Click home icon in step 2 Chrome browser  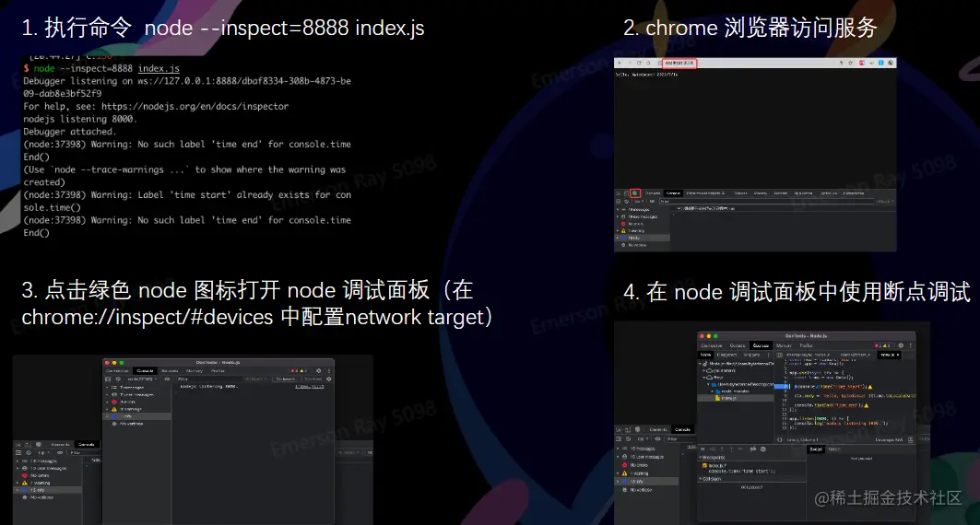(648, 63)
